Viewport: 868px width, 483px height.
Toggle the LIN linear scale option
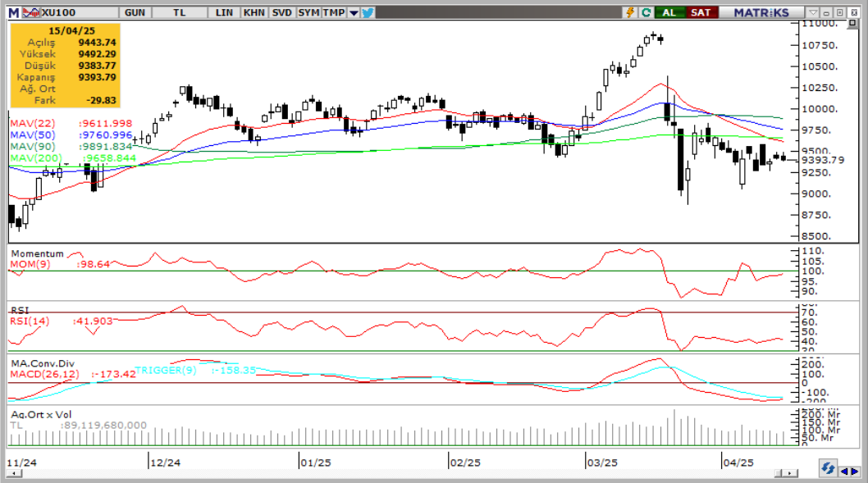223,12
